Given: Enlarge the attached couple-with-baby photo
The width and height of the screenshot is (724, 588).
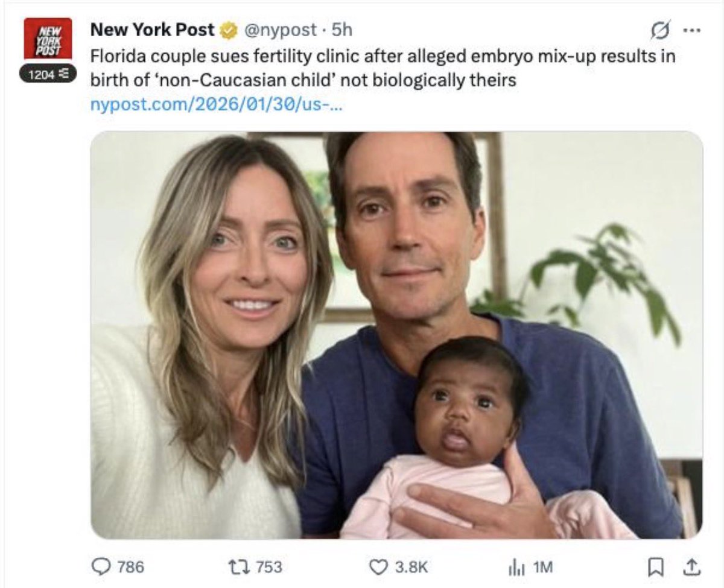Looking at the screenshot, I should 396,335.
